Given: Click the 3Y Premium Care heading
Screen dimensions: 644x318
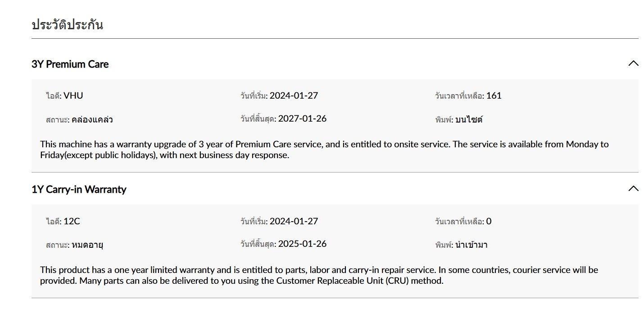Looking at the screenshot, I should (70, 64).
